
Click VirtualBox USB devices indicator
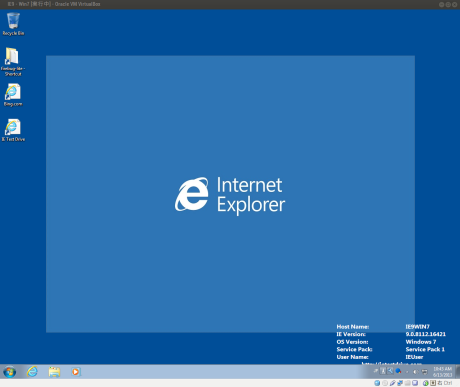(393, 383)
